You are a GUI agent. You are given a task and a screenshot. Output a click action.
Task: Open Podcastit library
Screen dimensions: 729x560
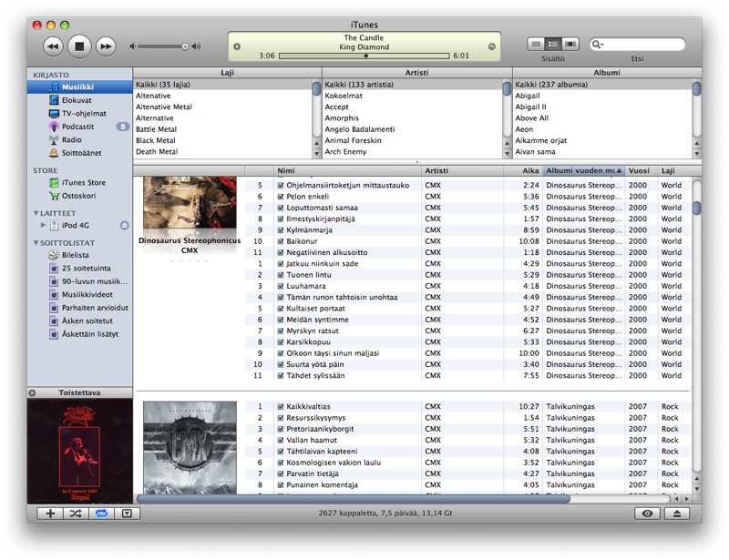coord(79,127)
